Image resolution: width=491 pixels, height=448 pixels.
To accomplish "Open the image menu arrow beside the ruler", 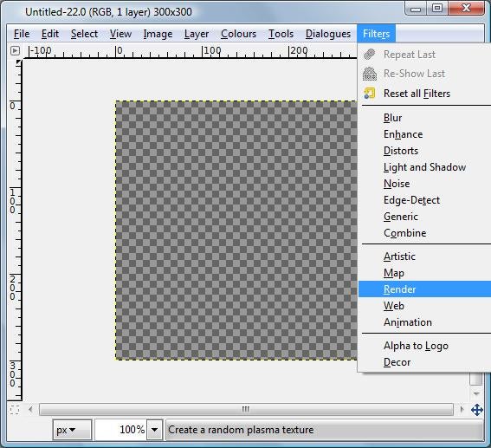I will click(x=15, y=50).
